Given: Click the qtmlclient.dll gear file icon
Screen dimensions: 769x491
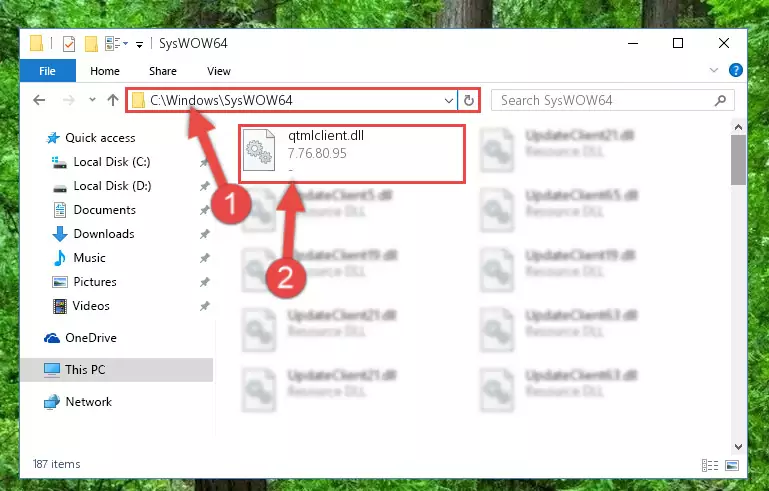Looking at the screenshot, I should [259, 150].
